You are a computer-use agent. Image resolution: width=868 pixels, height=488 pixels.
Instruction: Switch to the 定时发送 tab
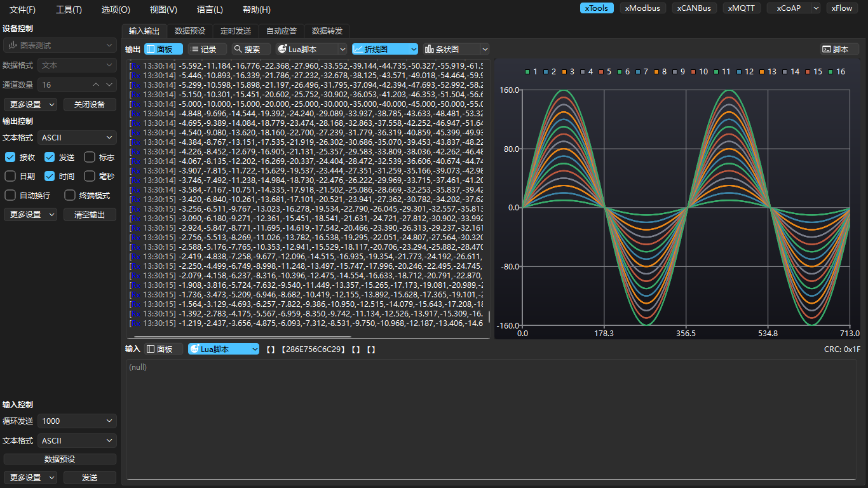pos(235,30)
